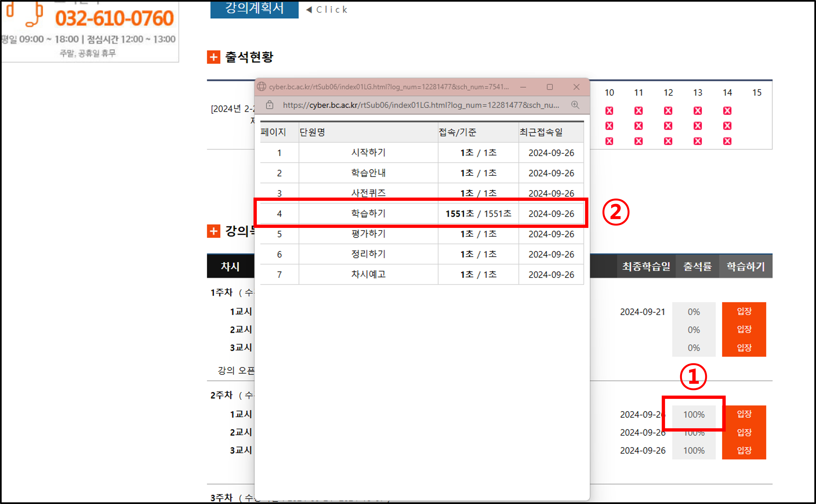
Task: Select the 차시예고 row in popup table
Action: (x=422, y=275)
